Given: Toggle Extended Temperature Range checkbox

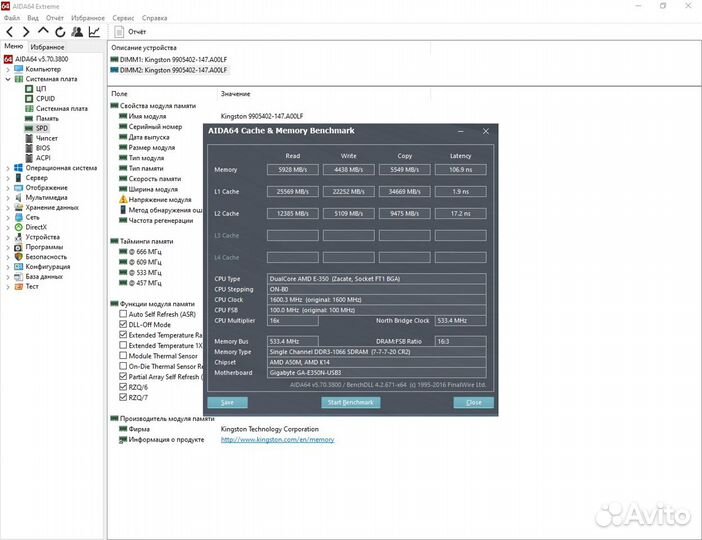Looking at the screenshot, I should coord(123,334).
